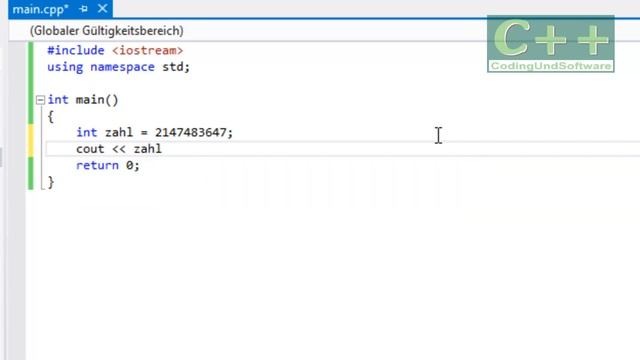Viewport: 640px width, 360px height.
Task: Collapse the int main() code block
Action: tap(40, 100)
